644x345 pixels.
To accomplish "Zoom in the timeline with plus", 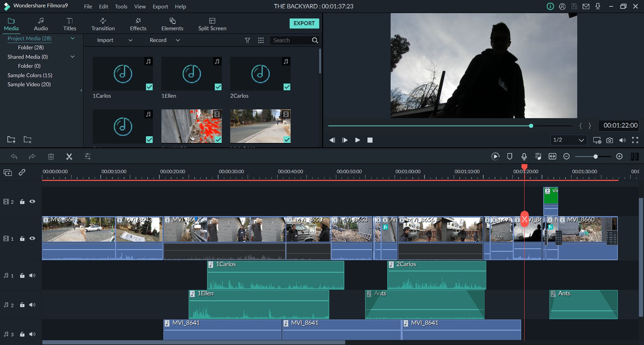I will point(620,156).
